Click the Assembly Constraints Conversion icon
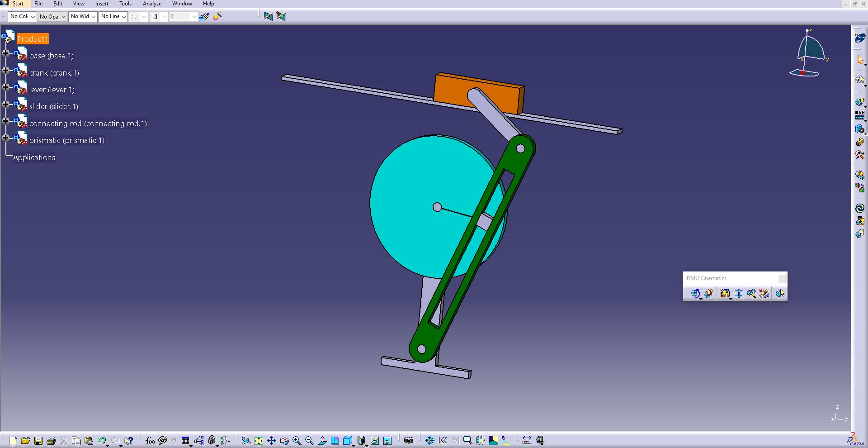 tap(751, 294)
